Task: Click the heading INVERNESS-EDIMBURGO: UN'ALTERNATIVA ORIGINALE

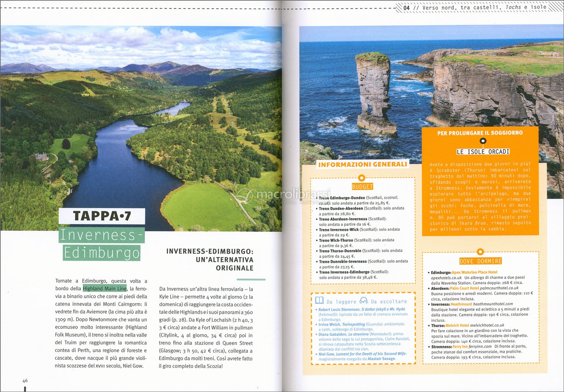Action: pyautogui.click(x=210, y=260)
